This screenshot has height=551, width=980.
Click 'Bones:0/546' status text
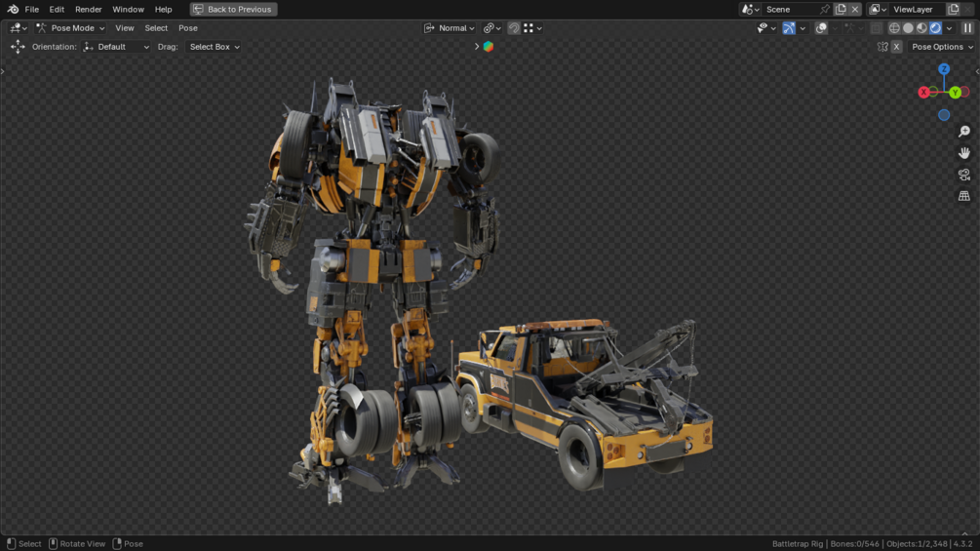click(x=854, y=544)
